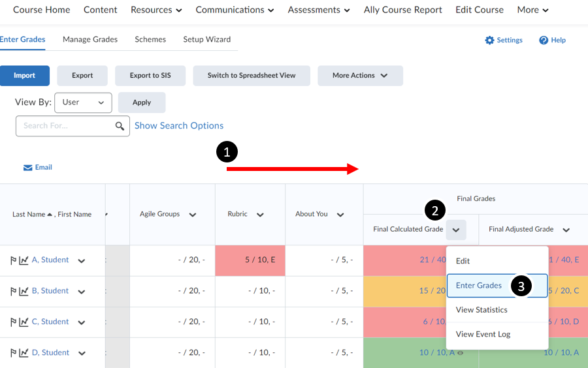Click the Search For input field
The width and height of the screenshot is (588, 368).
65,126
